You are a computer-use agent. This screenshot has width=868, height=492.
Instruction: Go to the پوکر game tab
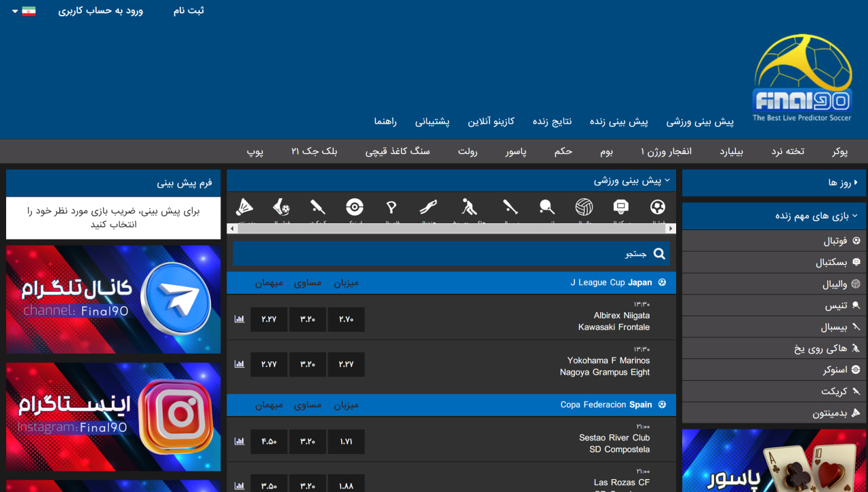(x=840, y=151)
